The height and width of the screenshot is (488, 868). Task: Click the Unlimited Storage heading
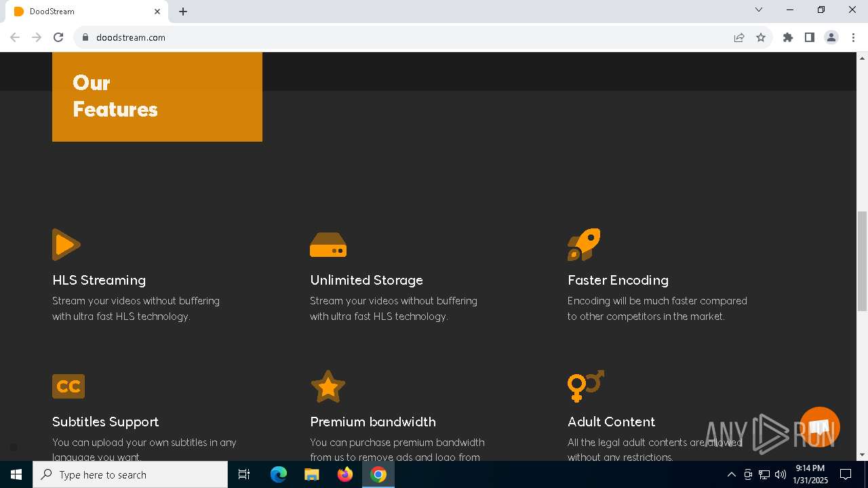[x=366, y=280]
